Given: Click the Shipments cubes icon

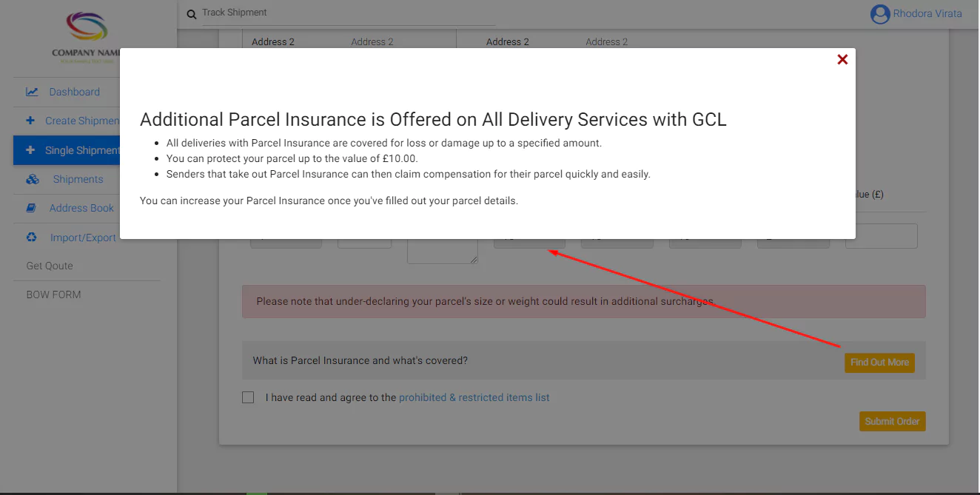Looking at the screenshot, I should click(x=32, y=179).
